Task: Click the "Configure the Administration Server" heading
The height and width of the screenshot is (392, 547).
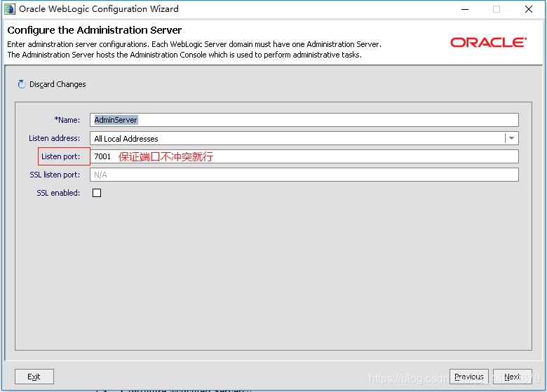Action: pos(95,30)
